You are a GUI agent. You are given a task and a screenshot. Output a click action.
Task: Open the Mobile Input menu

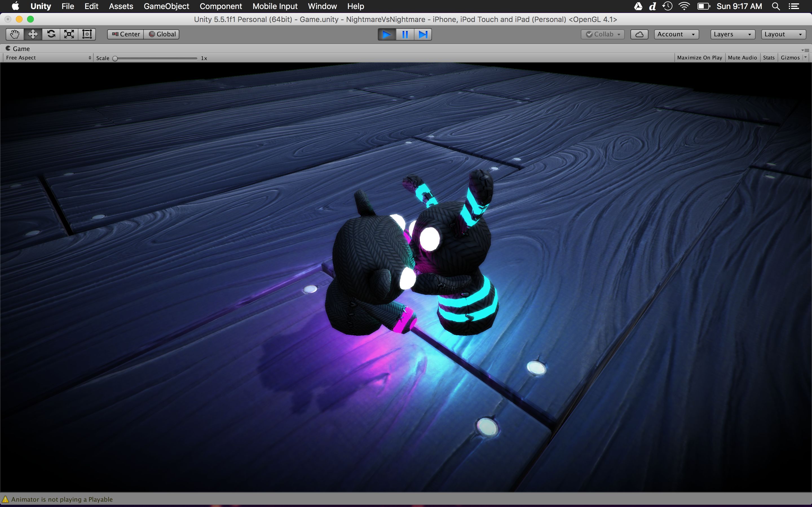pos(275,6)
